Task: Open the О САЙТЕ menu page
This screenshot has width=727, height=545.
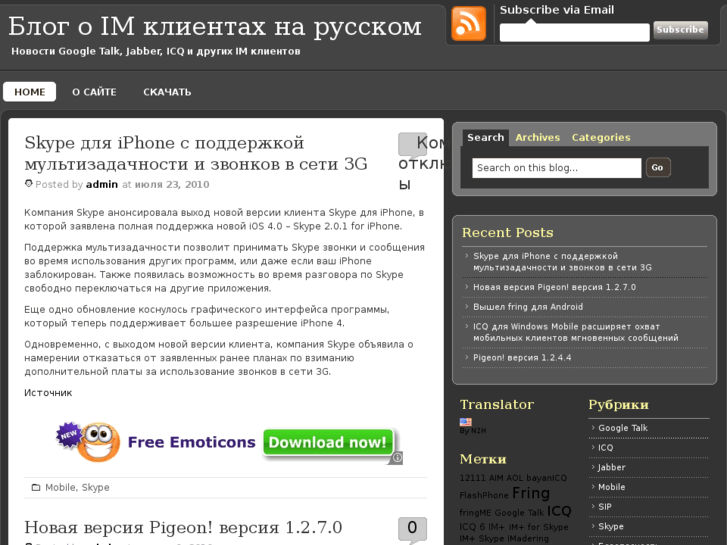Action: (94, 92)
